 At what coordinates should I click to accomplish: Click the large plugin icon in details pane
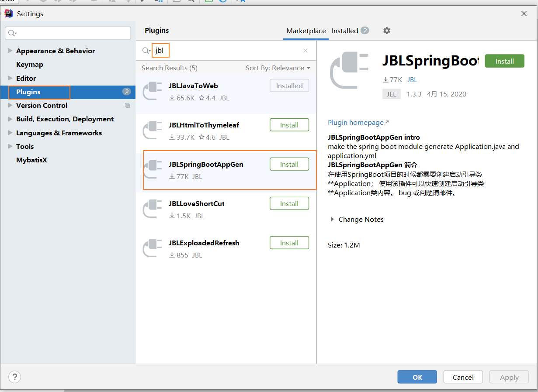[350, 70]
